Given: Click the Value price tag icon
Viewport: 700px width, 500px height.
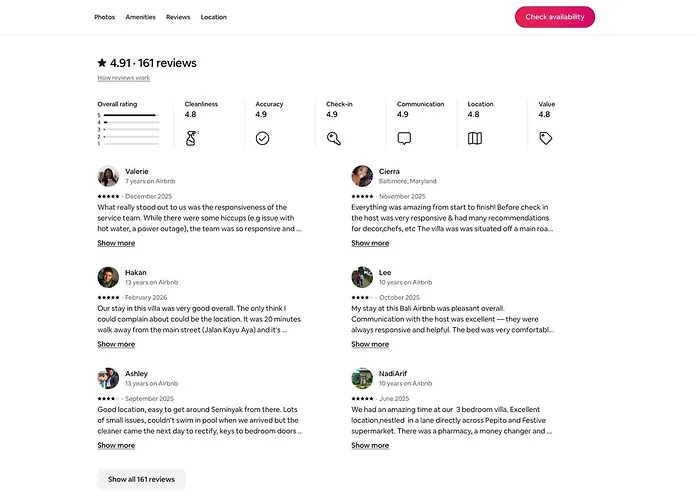Looking at the screenshot, I should pos(546,138).
